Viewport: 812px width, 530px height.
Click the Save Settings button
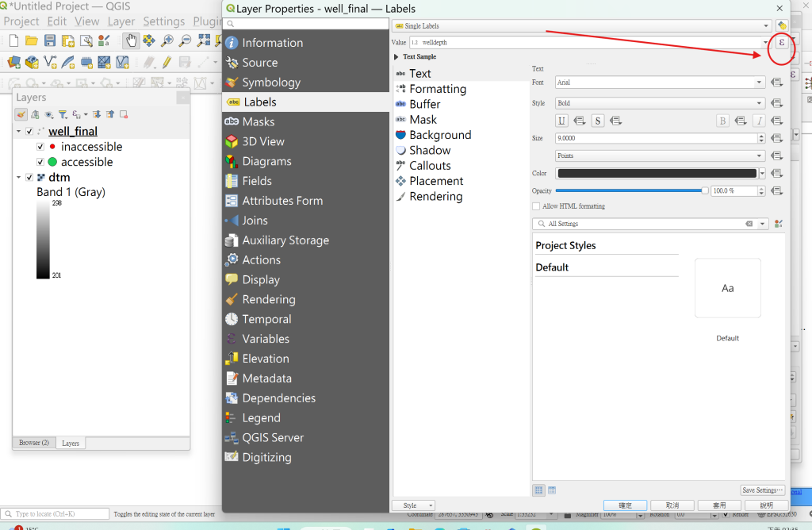pos(762,490)
